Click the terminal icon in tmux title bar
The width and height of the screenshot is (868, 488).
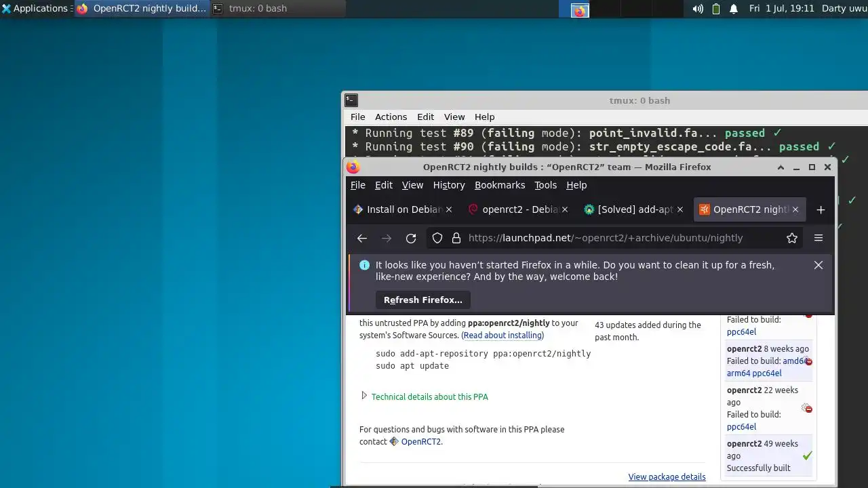(x=351, y=100)
